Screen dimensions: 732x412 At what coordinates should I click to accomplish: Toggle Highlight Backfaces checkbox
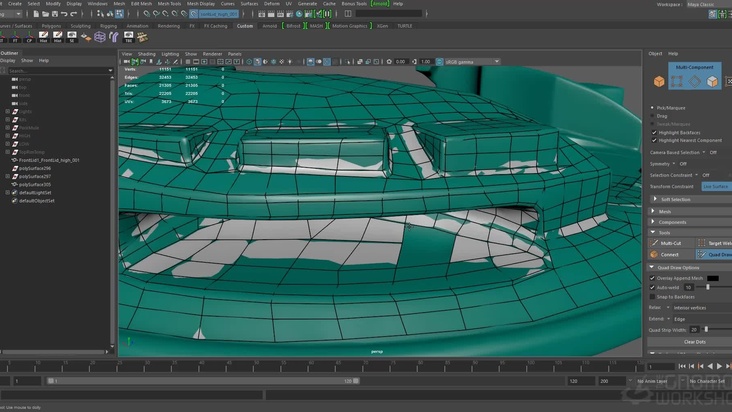click(654, 133)
